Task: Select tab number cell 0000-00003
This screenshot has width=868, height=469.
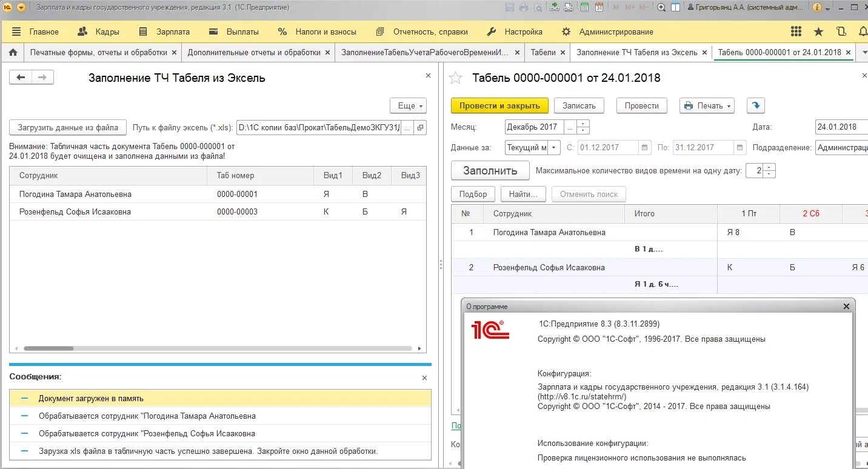Action: click(261, 211)
